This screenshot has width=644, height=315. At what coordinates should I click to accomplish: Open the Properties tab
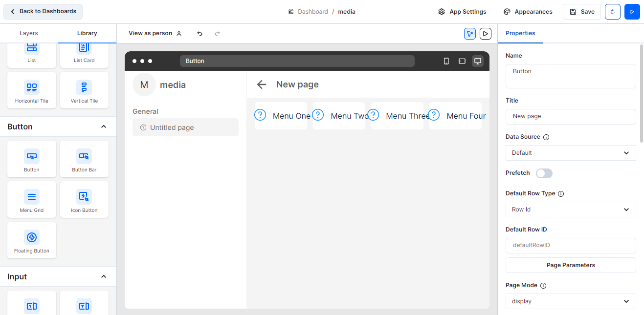pyautogui.click(x=520, y=33)
